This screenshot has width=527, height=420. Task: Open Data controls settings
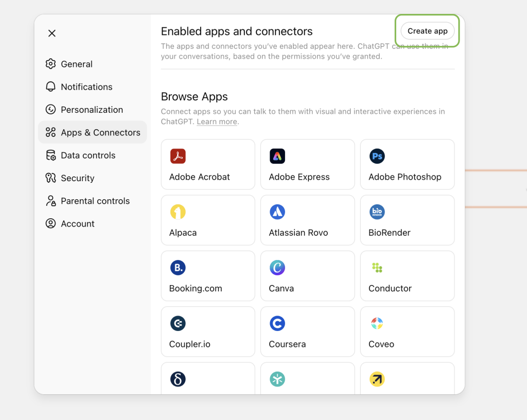click(x=87, y=155)
